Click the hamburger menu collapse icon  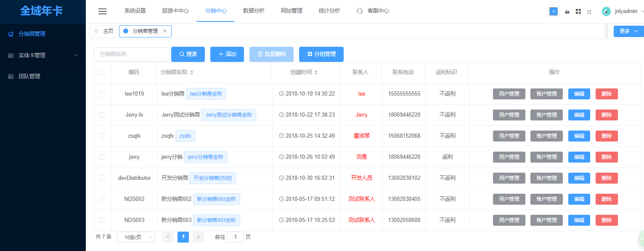(102, 11)
